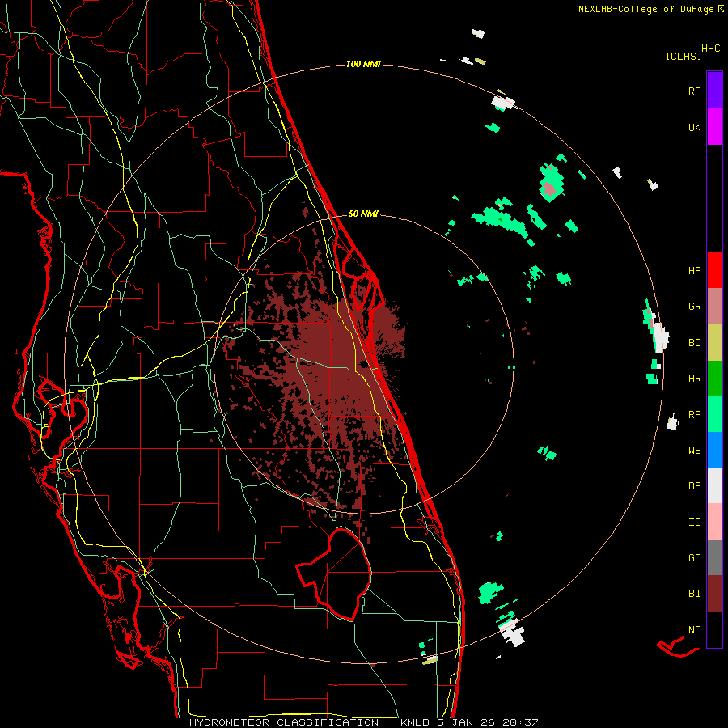Click the HA red legend swatch
This screenshot has width=728, height=728.
tap(714, 270)
